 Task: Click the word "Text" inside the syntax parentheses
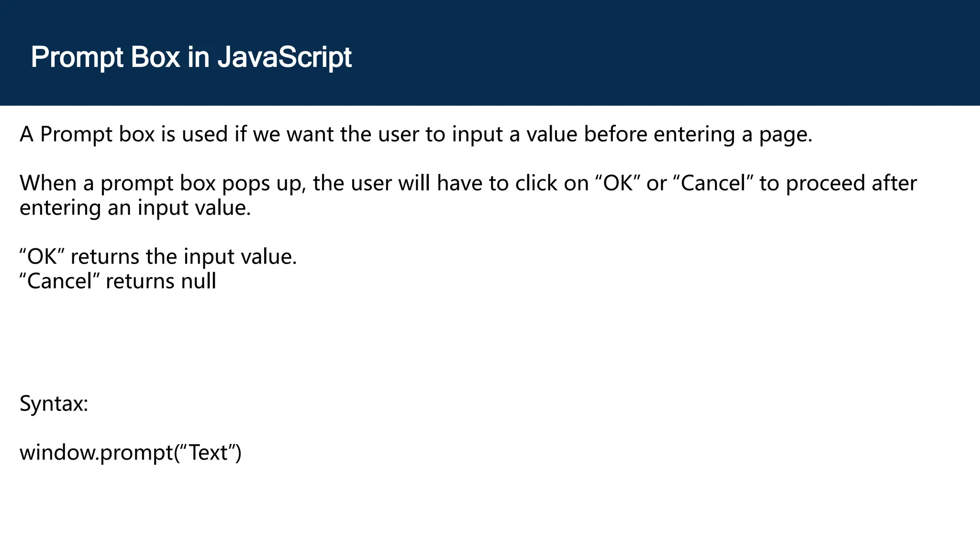coord(208,452)
